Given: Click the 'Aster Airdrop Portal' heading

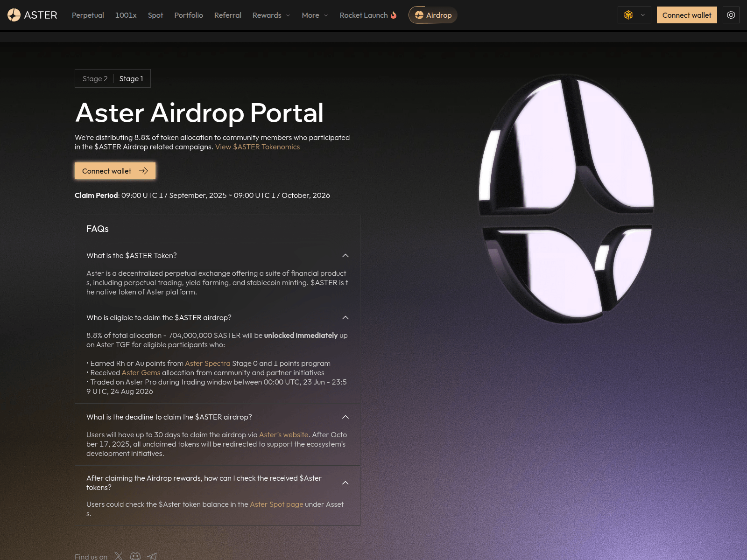Looking at the screenshot, I should coord(199,112).
